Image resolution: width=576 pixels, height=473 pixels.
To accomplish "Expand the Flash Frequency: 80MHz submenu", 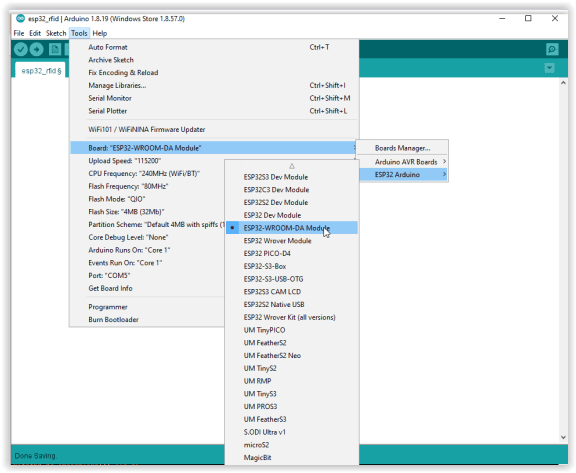I will click(147, 186).
